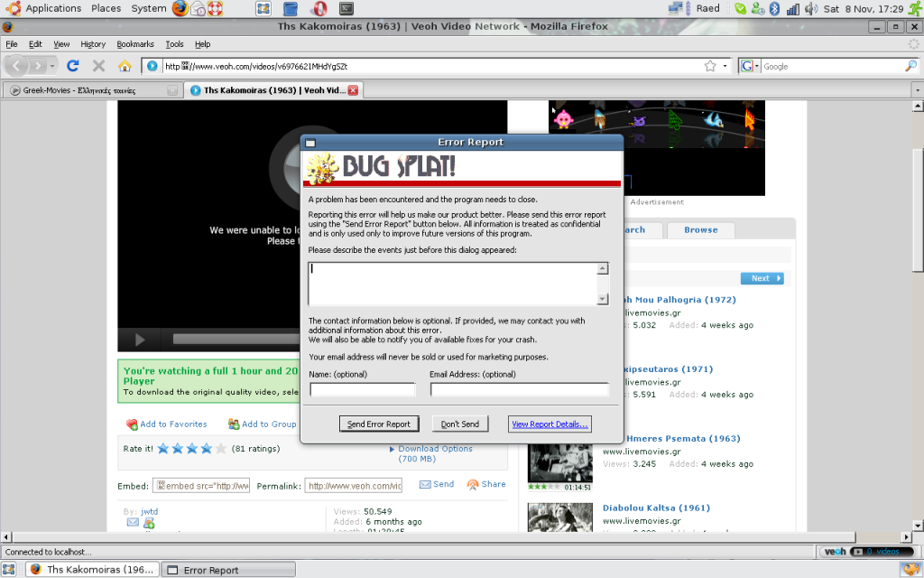Click the message envelope icon under jwtd
924x578 pixels.
[x=133, y=523]
